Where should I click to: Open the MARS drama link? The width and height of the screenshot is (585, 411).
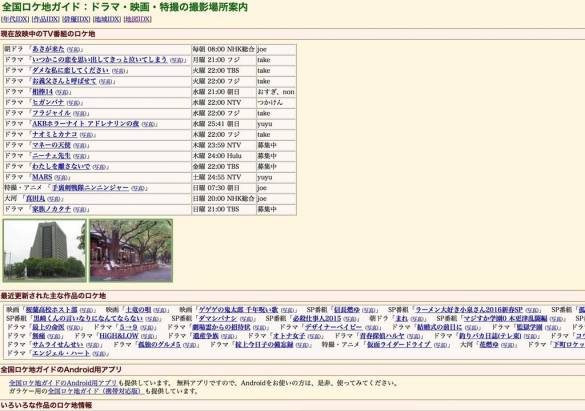coord(42,177)
